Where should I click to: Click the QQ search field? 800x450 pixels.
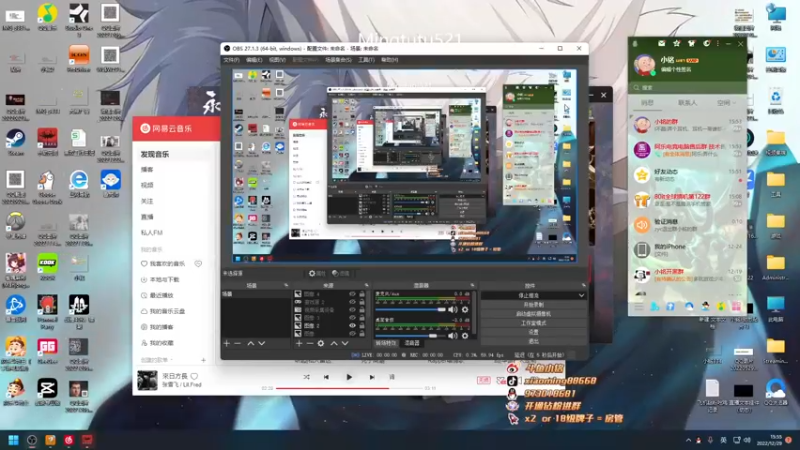pyautogui.click(x=687, y=88)
